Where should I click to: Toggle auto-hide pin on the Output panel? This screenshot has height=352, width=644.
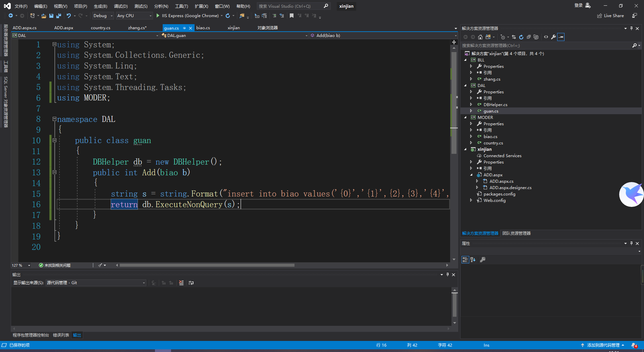pyautogui.click(x=447, y=275)
